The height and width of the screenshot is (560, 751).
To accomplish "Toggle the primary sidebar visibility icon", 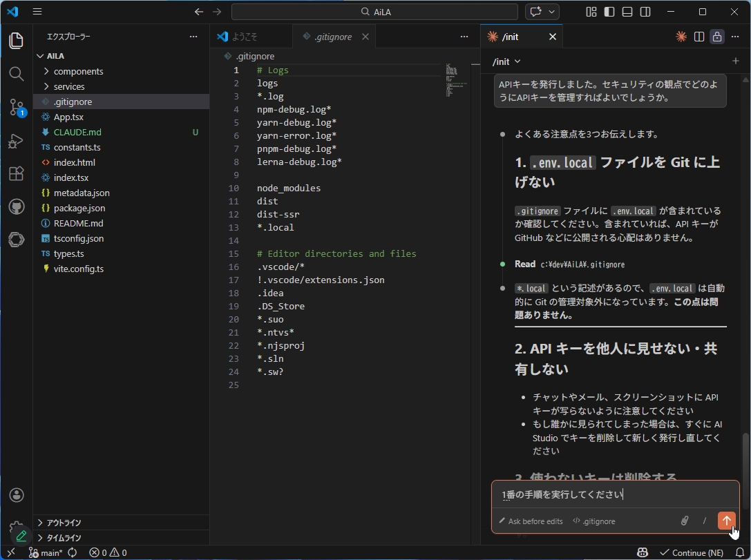I will [609, 12].
